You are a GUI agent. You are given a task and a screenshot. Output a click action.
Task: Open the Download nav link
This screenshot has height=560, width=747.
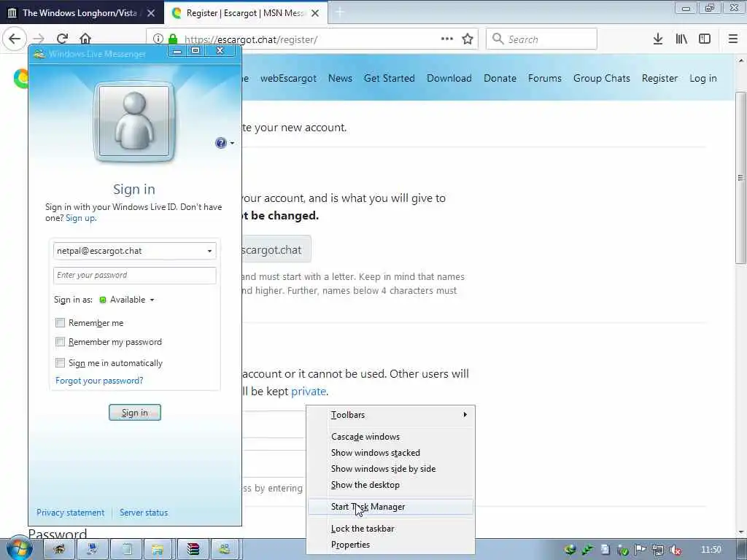(449, 78)
